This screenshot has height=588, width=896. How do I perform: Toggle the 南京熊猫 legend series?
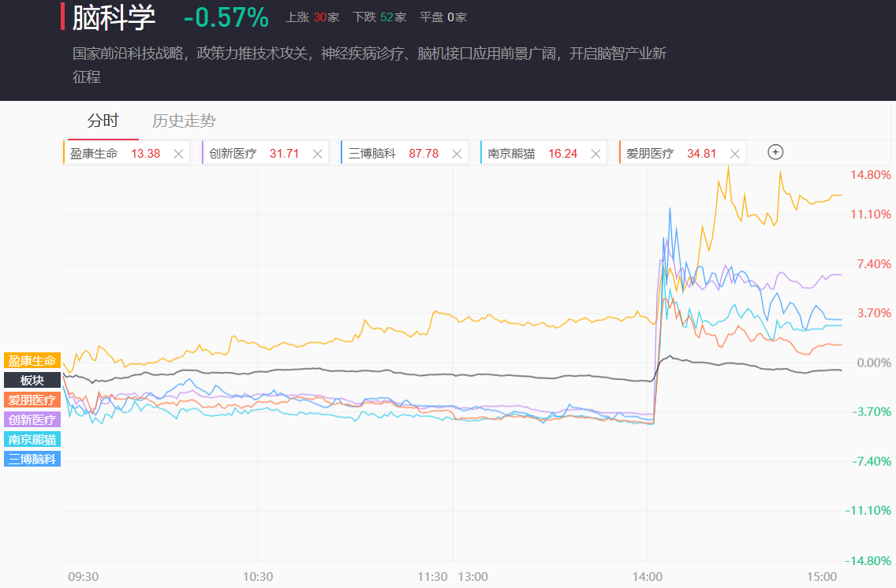pos(32,439)
